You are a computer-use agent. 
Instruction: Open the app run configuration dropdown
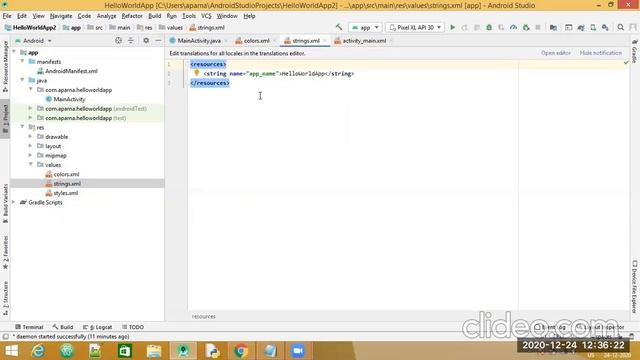click(x=365, y=27)
